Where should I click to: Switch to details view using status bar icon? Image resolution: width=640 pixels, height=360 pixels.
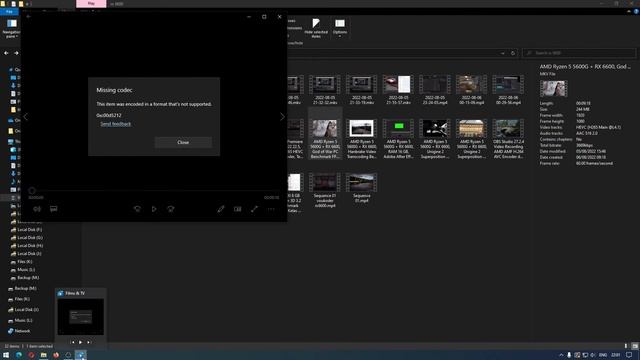pyautogui.click(x=626, y=346)
